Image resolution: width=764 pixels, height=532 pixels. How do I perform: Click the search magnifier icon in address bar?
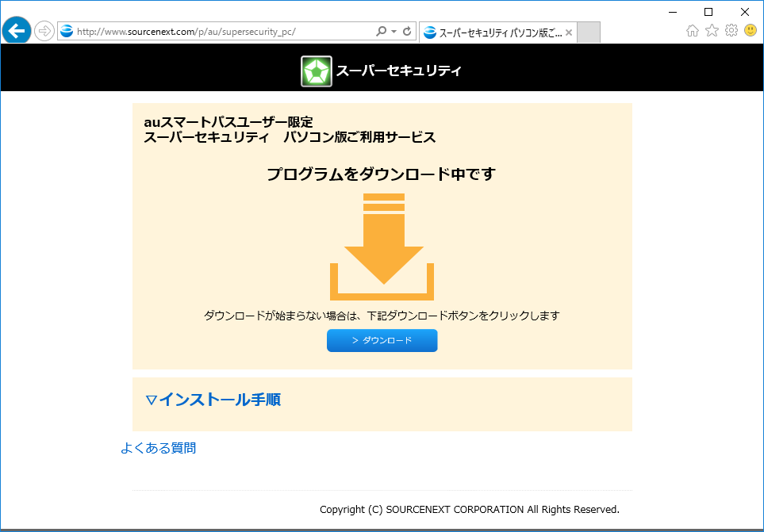pyautogui.click(x=381, y=31)
